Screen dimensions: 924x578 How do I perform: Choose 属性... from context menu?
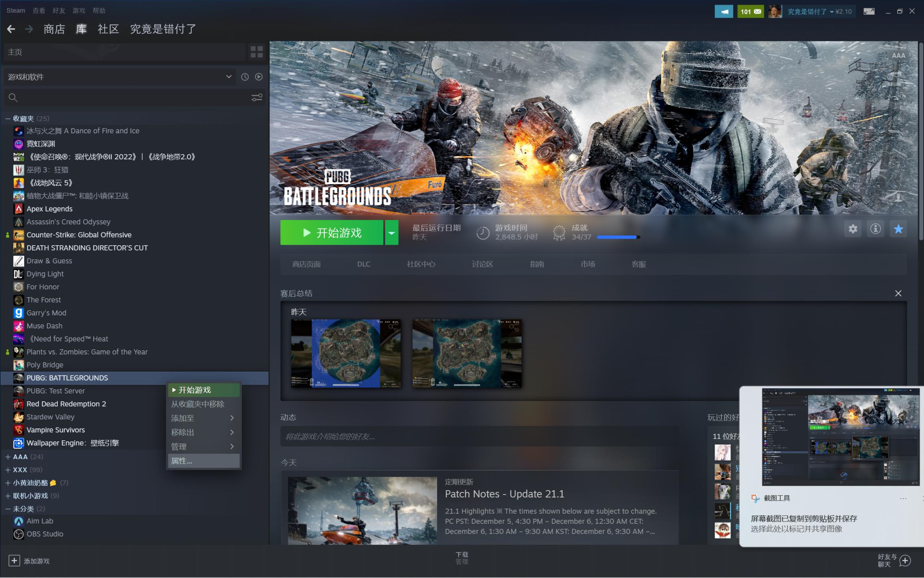click(204, 461)
